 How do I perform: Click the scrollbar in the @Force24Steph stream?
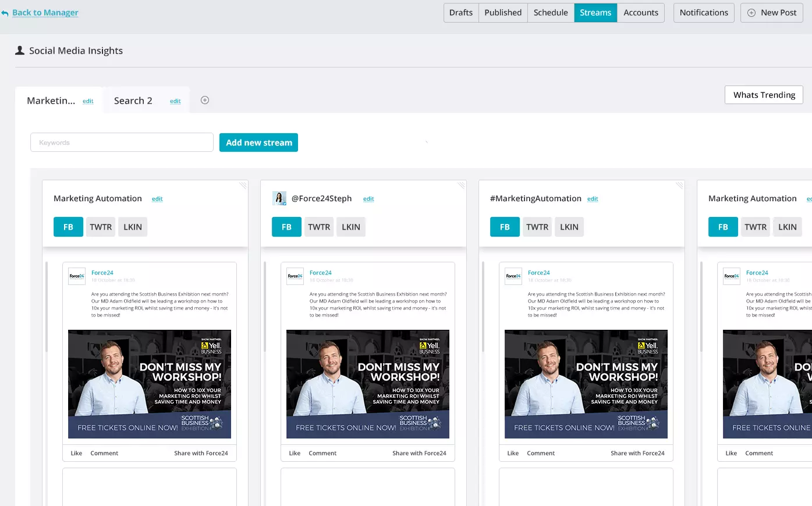265,307
